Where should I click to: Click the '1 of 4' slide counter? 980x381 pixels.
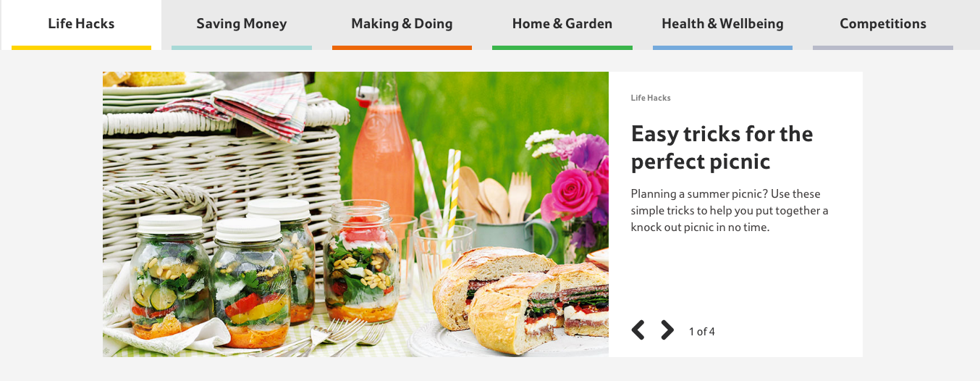point(701,332)
